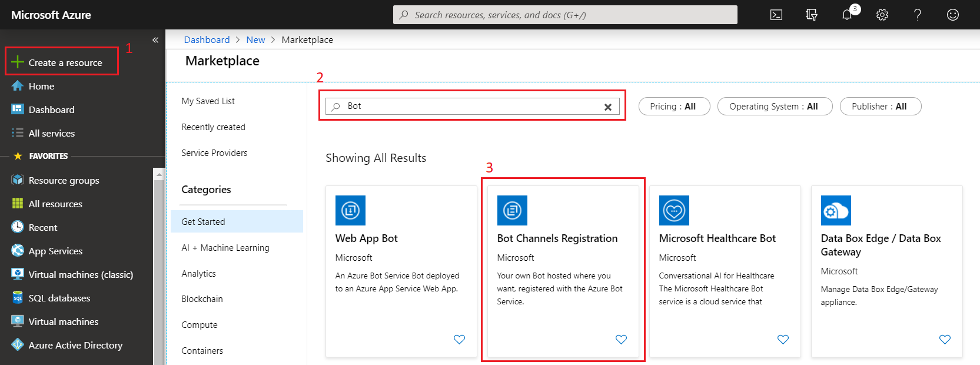Go to Dashboard breadcrumb link

(x=207, y=39)
